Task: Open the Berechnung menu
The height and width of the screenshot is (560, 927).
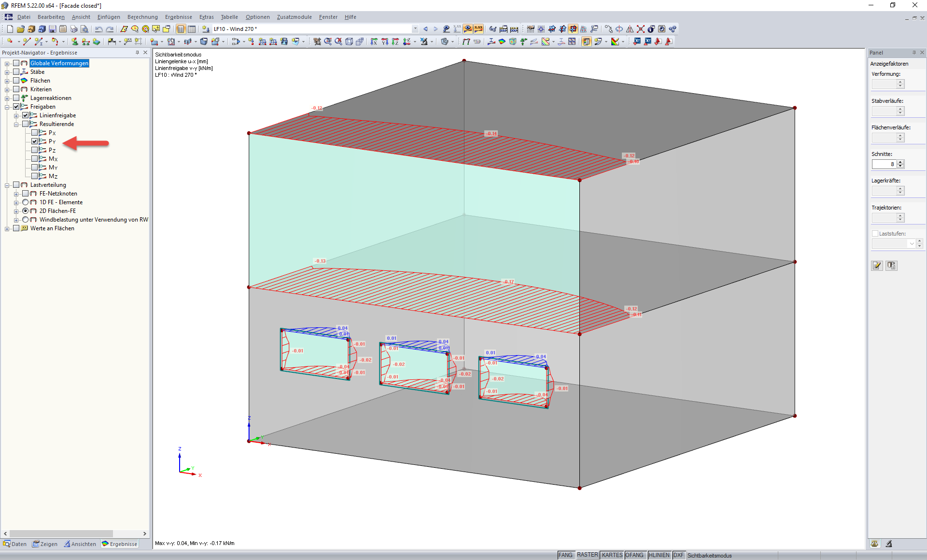Action: (142, 17)
